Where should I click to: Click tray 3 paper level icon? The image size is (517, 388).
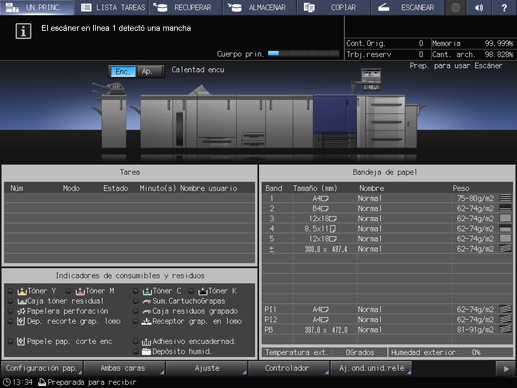(x=505, y=218)
